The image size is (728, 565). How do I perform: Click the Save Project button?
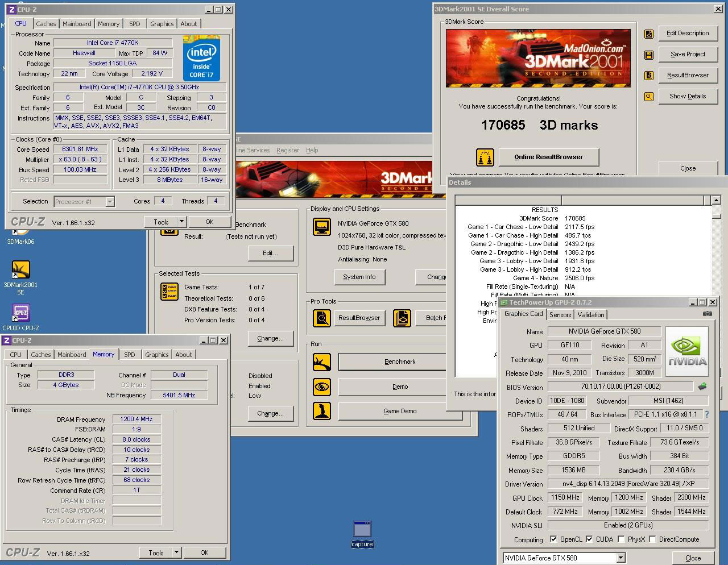[x=688, y=55]
